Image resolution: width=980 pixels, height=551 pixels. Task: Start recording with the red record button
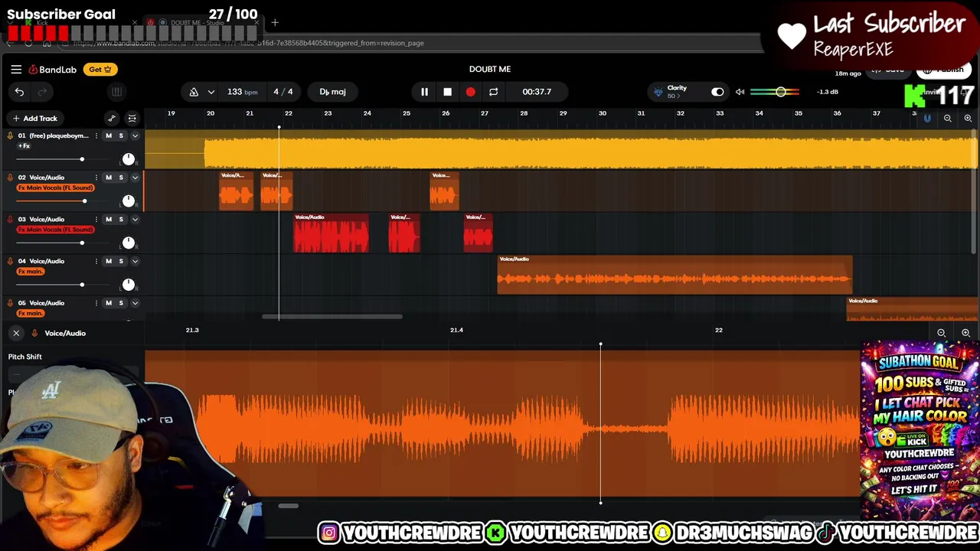pos(470,92)
